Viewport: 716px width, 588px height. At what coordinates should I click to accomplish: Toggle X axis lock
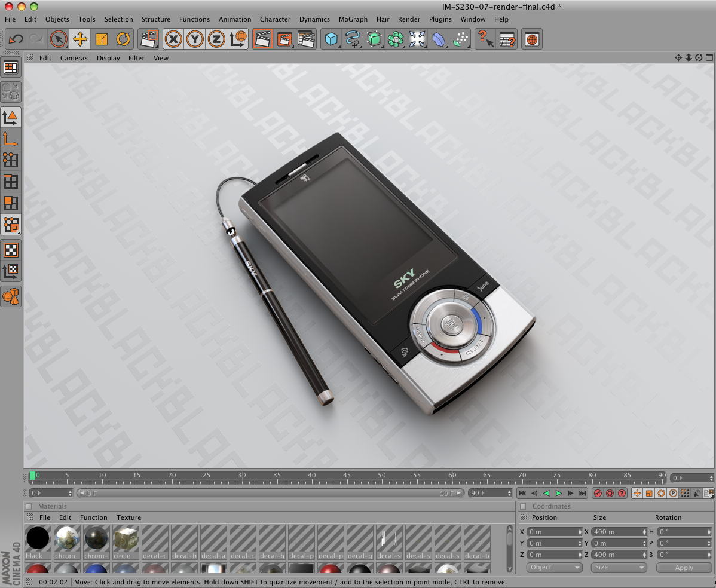pyautogui.click(x=173, y=39)
